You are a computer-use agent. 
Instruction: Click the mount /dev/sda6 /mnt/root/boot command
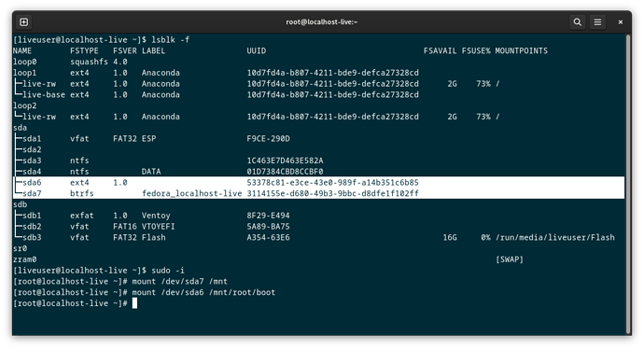[203, 292]
